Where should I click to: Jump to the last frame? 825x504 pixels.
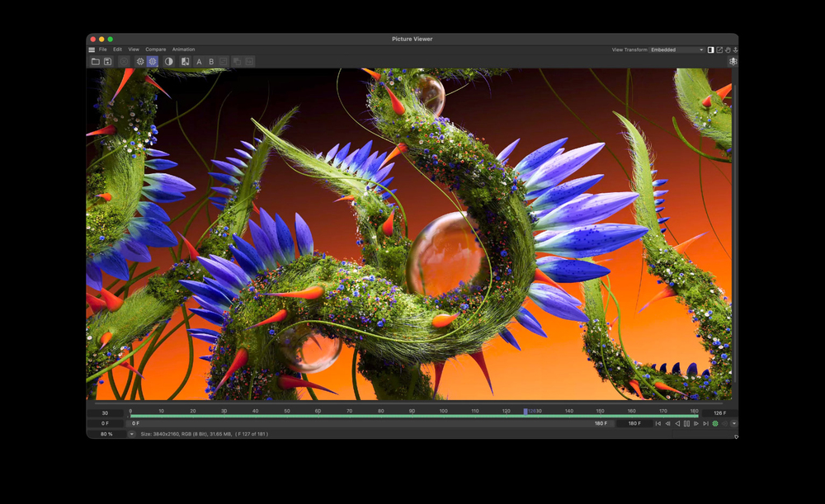click(x=705, y=423)
